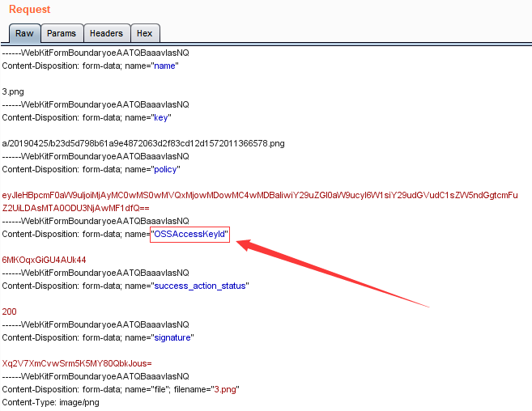532x411 pixels.
Task: Click the policy line starting eyJleHBpcmF0aW9u
Action: coord(260,195)
